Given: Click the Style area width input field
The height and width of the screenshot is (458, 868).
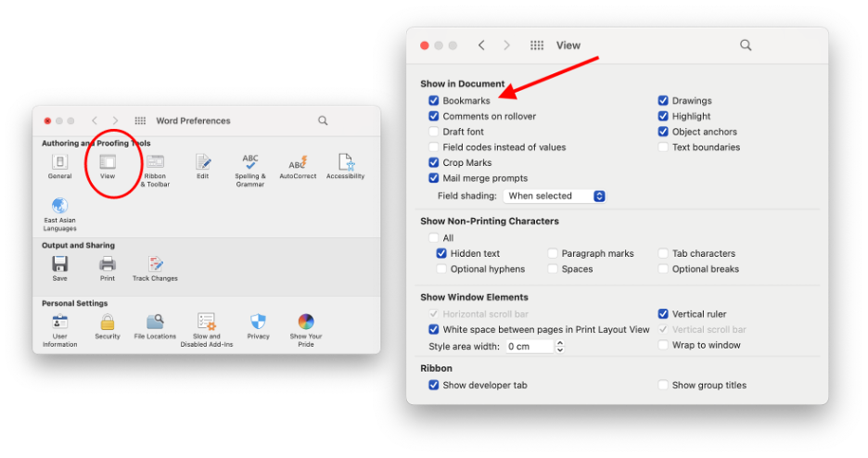Looking at the screenshot, I should (x=528, y=347).
